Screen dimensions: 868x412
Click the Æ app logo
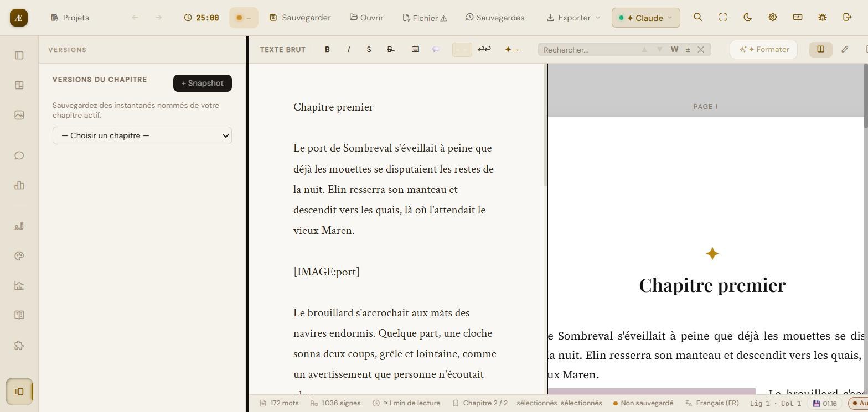point(19,18)
